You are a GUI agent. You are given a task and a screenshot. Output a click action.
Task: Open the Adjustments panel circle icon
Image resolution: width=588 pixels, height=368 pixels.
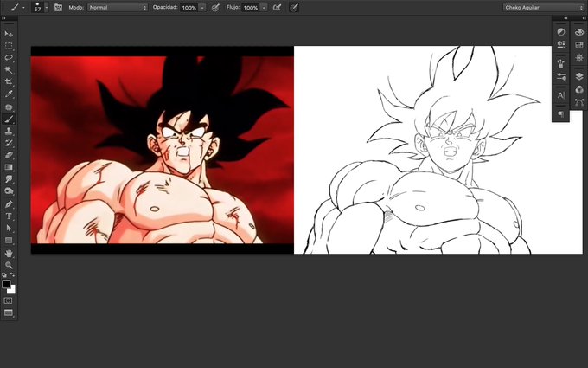(x=561, y=32)
